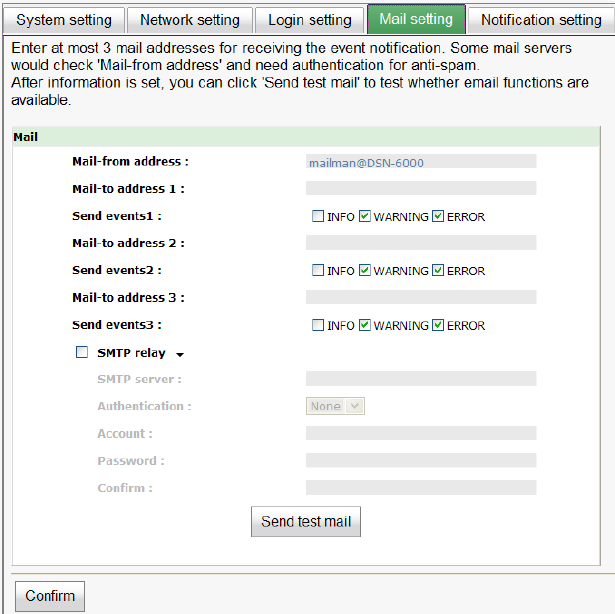Go to the Login setting tab
Viewport: 615px width, 614px height.
click(x=310, y=20)
